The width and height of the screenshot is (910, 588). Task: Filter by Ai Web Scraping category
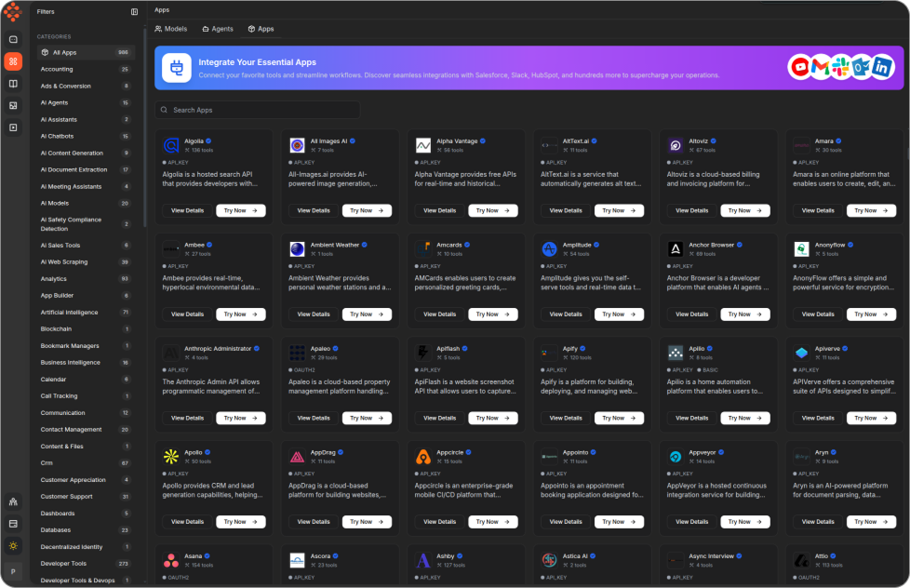click(64, 261)
